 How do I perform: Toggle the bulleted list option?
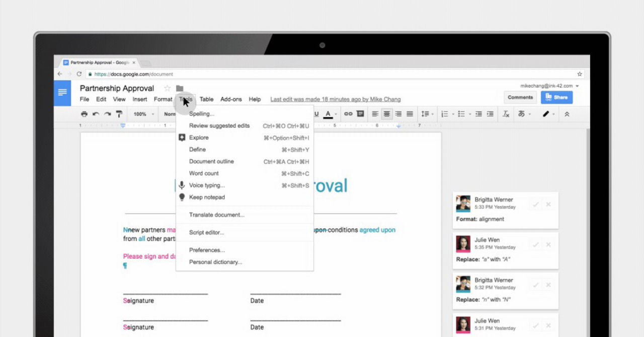click(x=462, y=114)
